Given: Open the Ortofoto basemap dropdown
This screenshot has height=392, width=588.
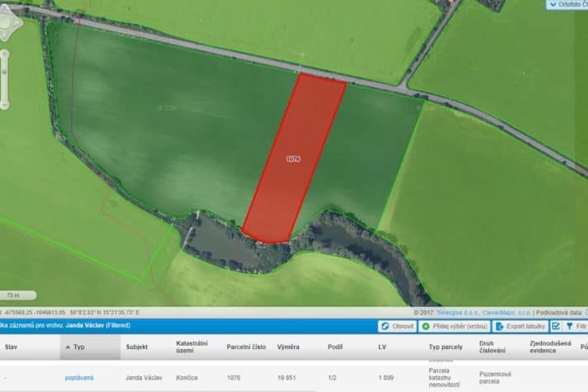Looking at the screenshot, I should 567,5.
